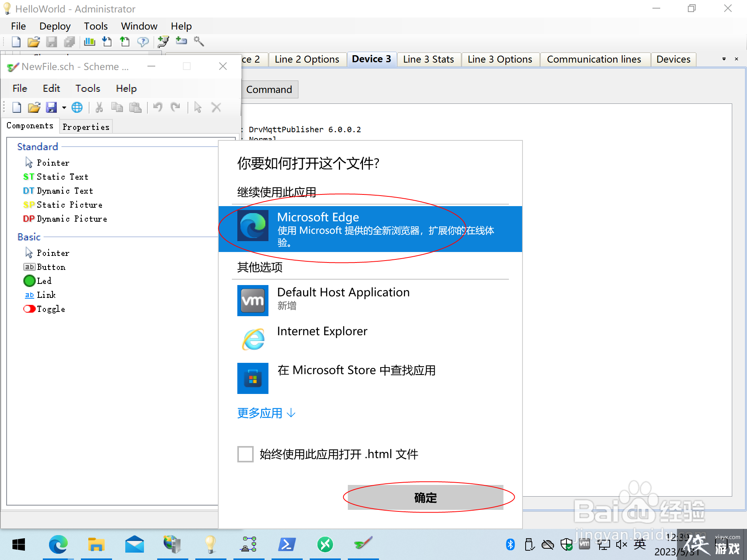The height and width of the screenshot is (560, 747).
Task: Click the 确定 confirm button
Action: [x=426, y=497]
